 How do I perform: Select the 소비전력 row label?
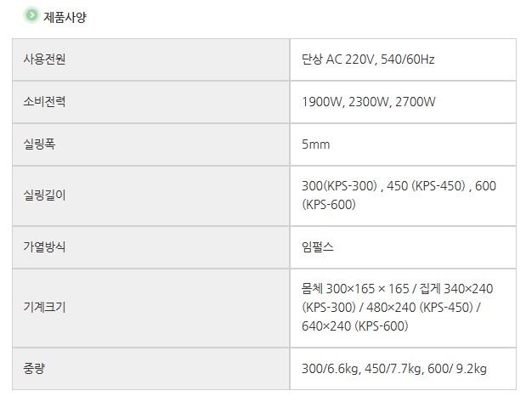click(45, 102)
